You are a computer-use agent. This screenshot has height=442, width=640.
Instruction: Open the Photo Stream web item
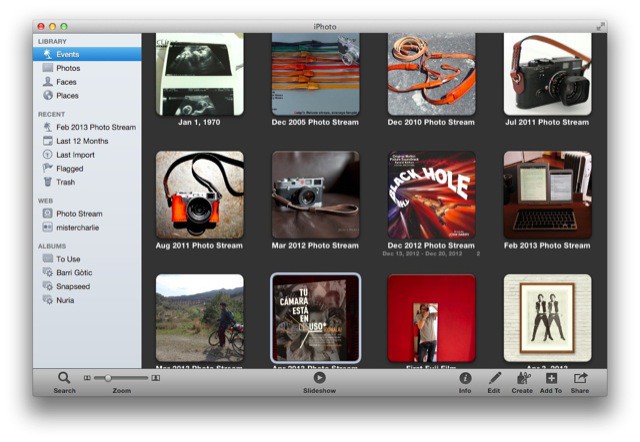point(78,214)
